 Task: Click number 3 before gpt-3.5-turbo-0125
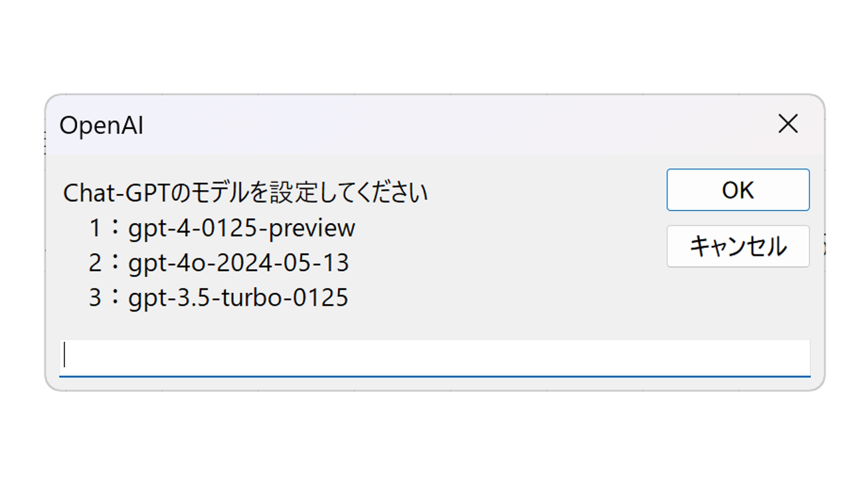tap(95, 298)
